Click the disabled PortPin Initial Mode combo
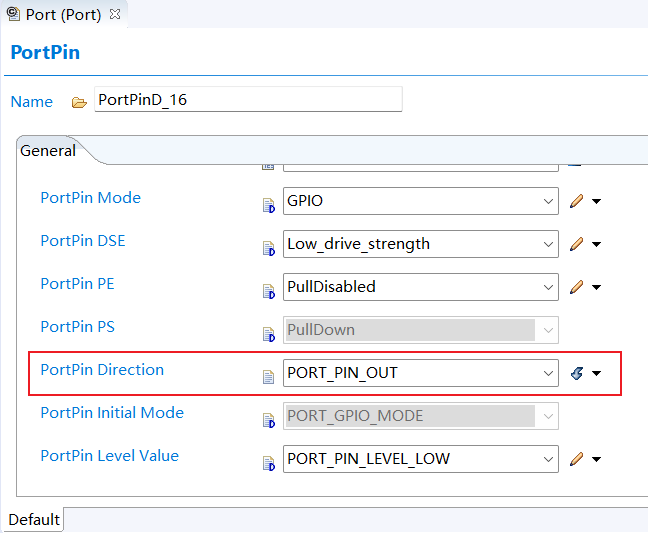This screenshot has width=648, height=533. [420, 416]
